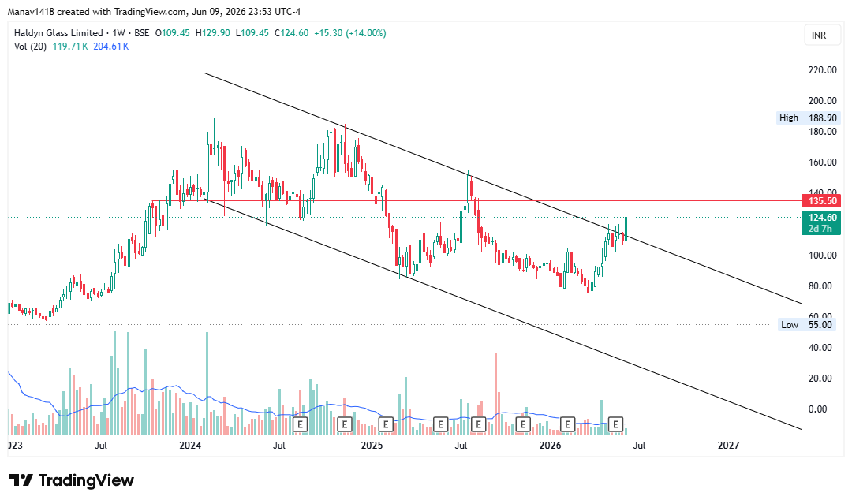Click the high value H129.90
The image size is (852, 504).
212,33
